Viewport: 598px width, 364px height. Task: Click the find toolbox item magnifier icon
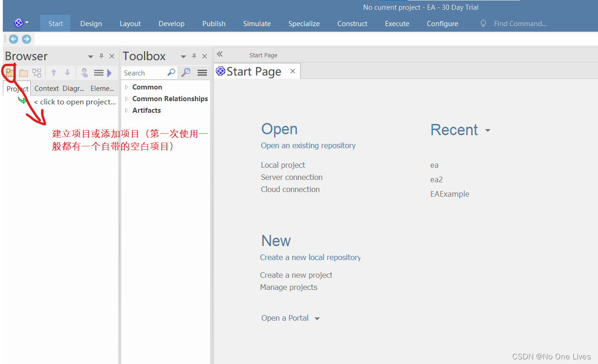pyautogui.click(x=186, y=73)
